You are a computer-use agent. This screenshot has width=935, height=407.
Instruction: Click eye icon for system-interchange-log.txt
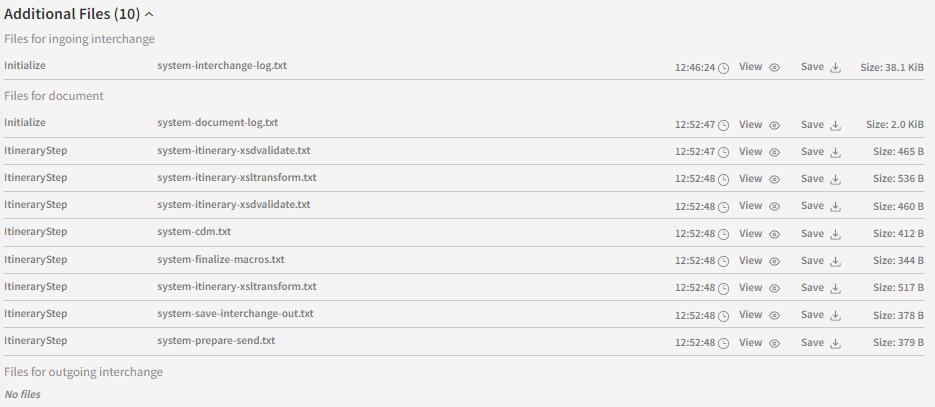click(774, 68)
